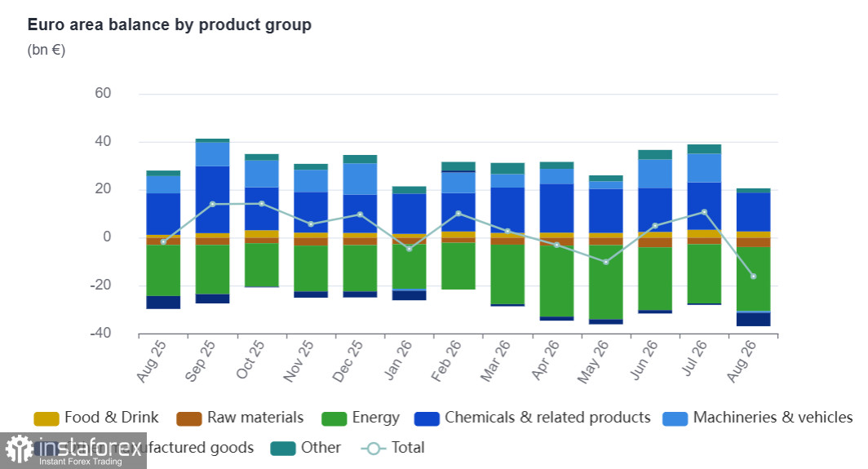This screenshot has height=469, width=868.
Task: Select the Total data point for Jan 26
Action: click(x=409, y=249)
